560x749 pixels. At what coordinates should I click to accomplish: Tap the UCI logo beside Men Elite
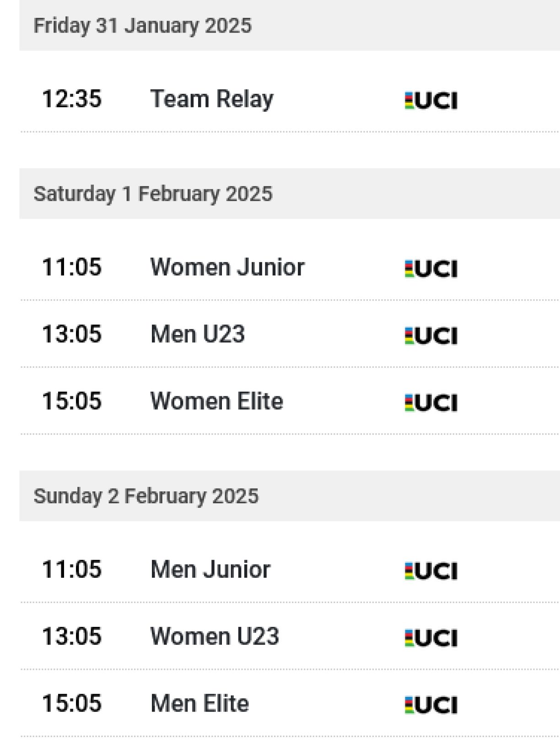point(431,705)
